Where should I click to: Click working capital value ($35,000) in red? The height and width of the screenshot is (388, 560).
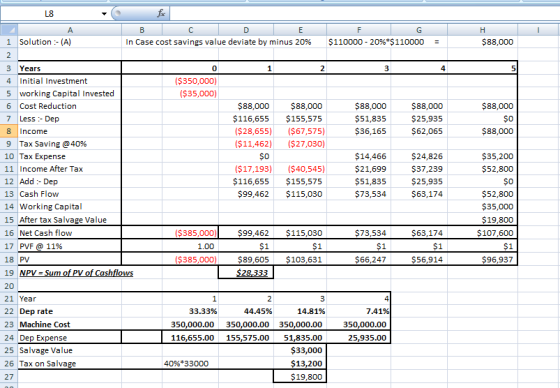pyautogui.click(x=198, y=94)
